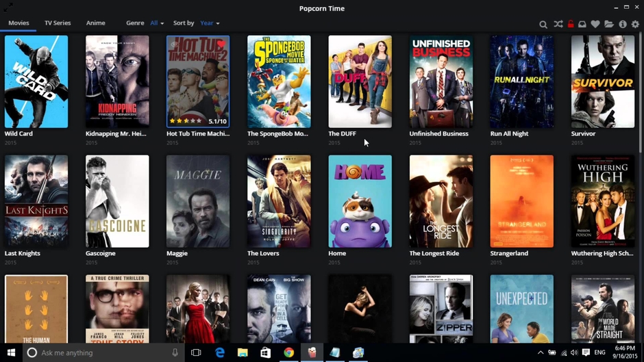This screenshot has width=644, height=362.
Task: Open the Unfinished Business poster
Action: pyautogui.click(x=441, y=81)
